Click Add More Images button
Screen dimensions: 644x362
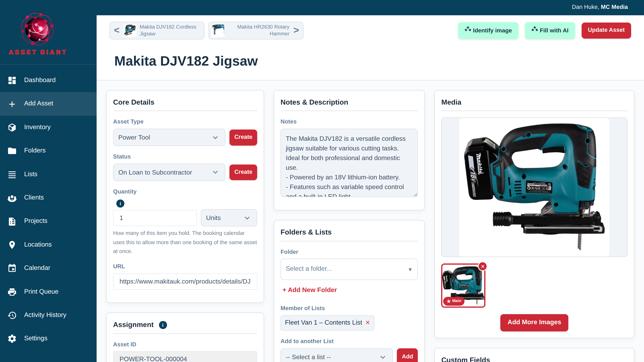pyautogui.click(x=534, y=323)
